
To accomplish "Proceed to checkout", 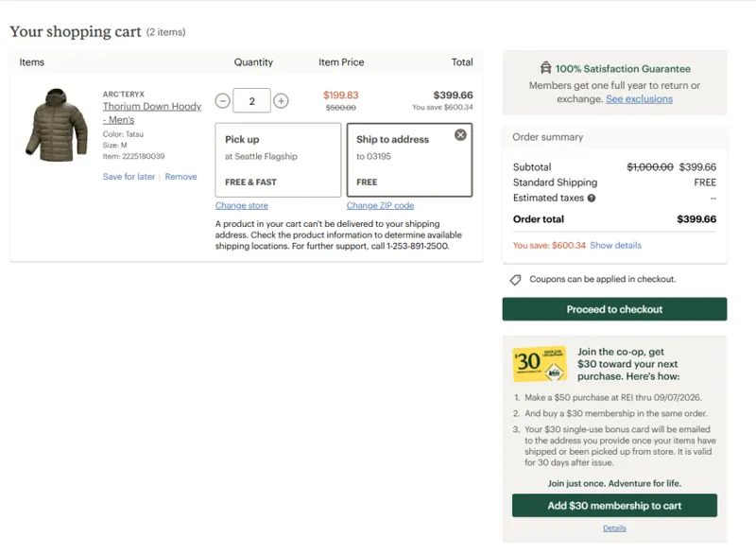I will (614, 309).
